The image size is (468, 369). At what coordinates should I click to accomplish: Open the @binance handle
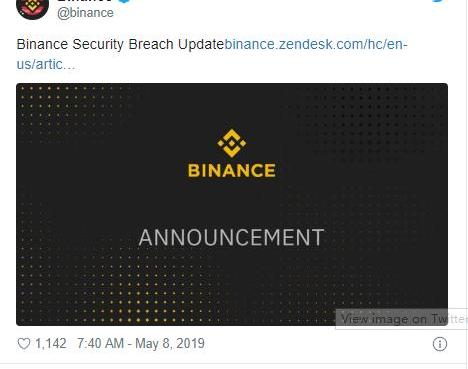85,13
